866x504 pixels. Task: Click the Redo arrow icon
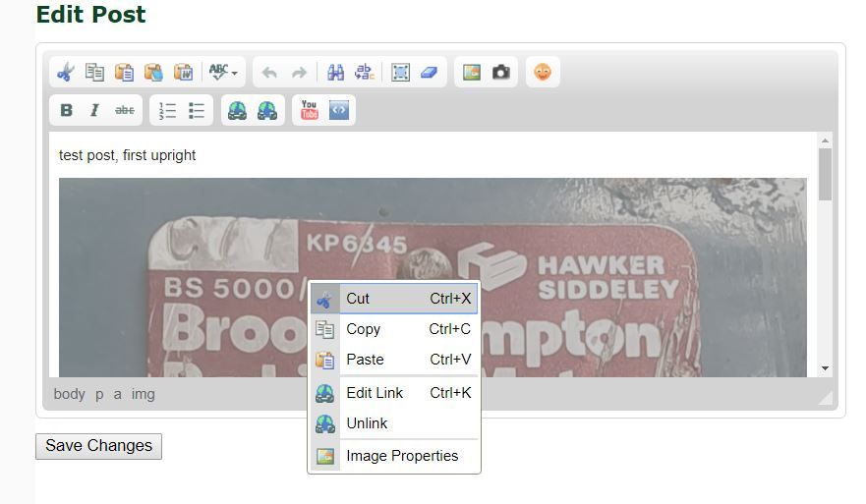299,73
